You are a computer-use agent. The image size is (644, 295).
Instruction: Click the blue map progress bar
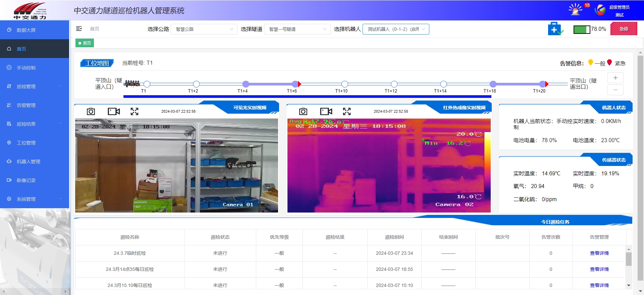point(307,97)
